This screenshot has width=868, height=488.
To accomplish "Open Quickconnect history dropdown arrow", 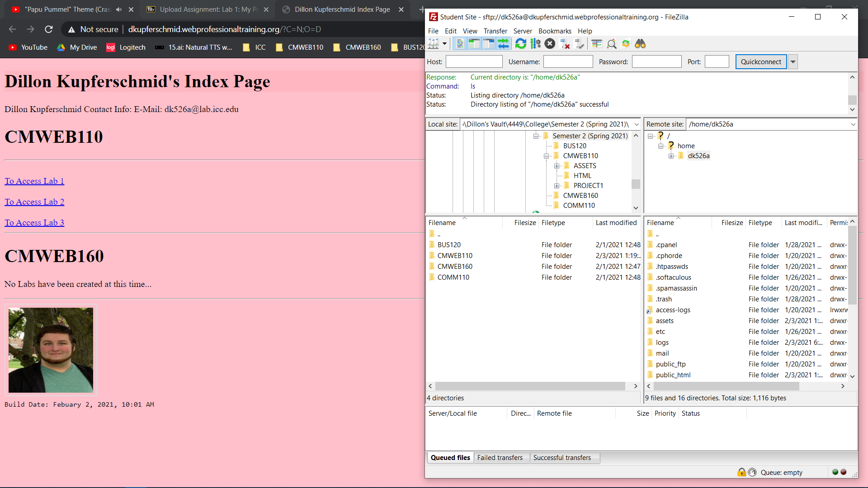I will [793, 62].
